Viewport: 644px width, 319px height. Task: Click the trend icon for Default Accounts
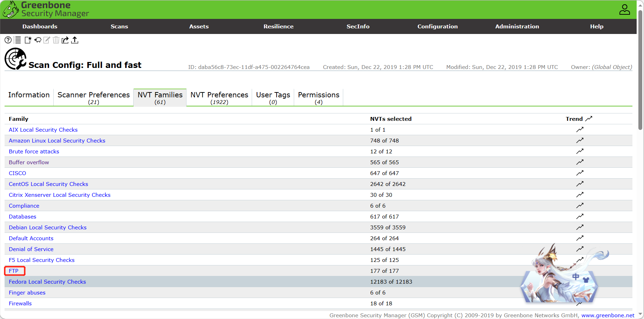[x=580, y=238]
